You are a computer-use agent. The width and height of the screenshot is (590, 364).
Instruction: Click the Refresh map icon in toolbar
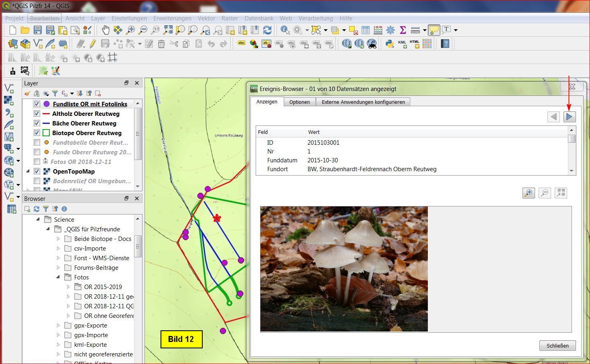[267, 30]
